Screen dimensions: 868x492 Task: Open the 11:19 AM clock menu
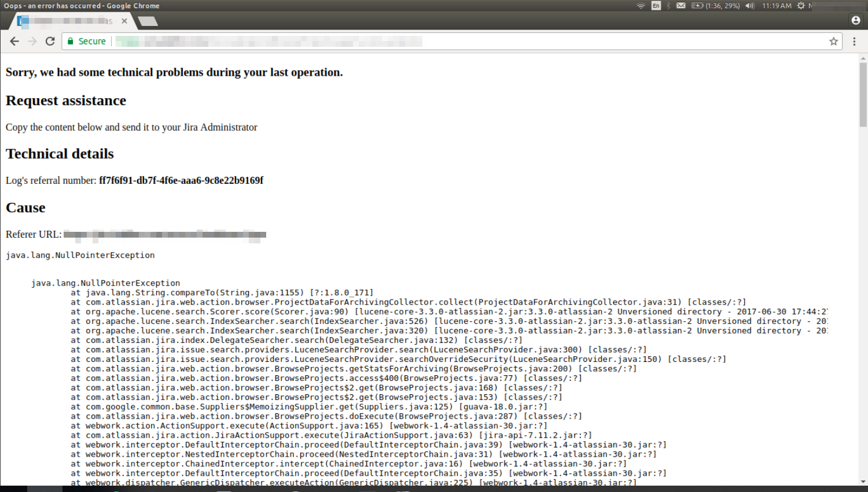[x=777, y=6]
